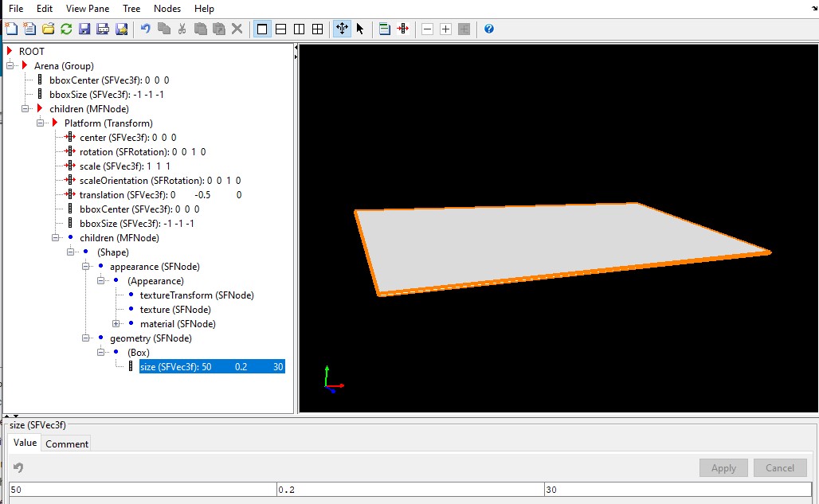Open Help with blue question icon
Viewport: 819px width, 504px height.
point(489,29)
